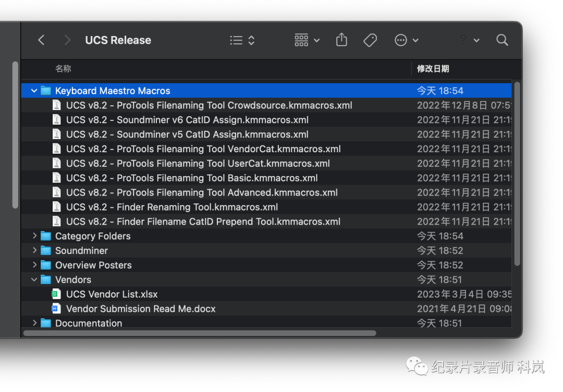563x392 pixels.
Task: Expand the Soundminer folder
Action: pos(34,250)
